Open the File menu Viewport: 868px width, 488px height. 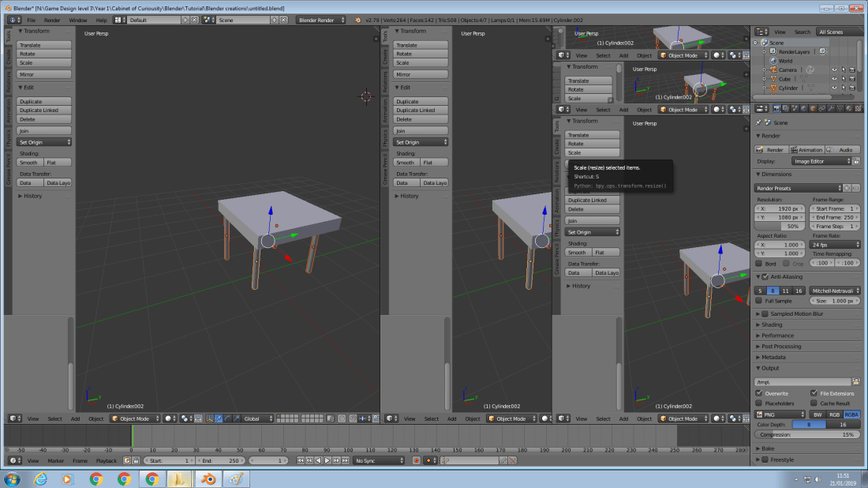(x=30, y=19)
